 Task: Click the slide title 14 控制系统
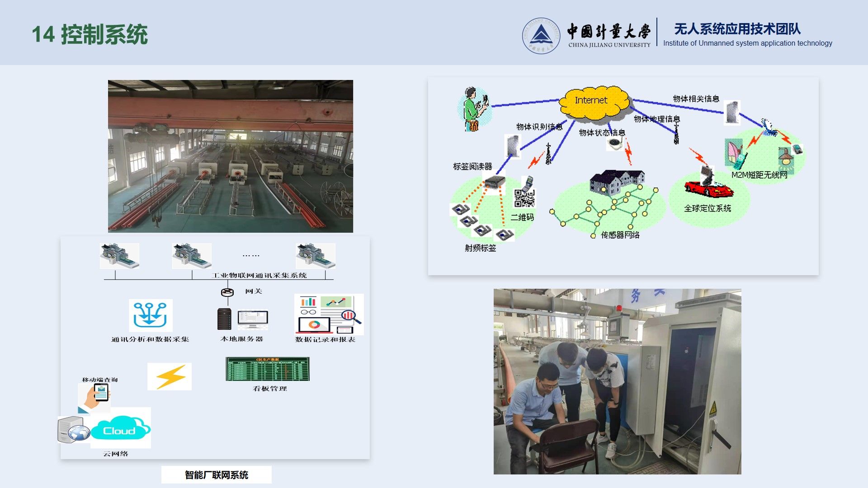pyautogui.click(x=90, y=34)
